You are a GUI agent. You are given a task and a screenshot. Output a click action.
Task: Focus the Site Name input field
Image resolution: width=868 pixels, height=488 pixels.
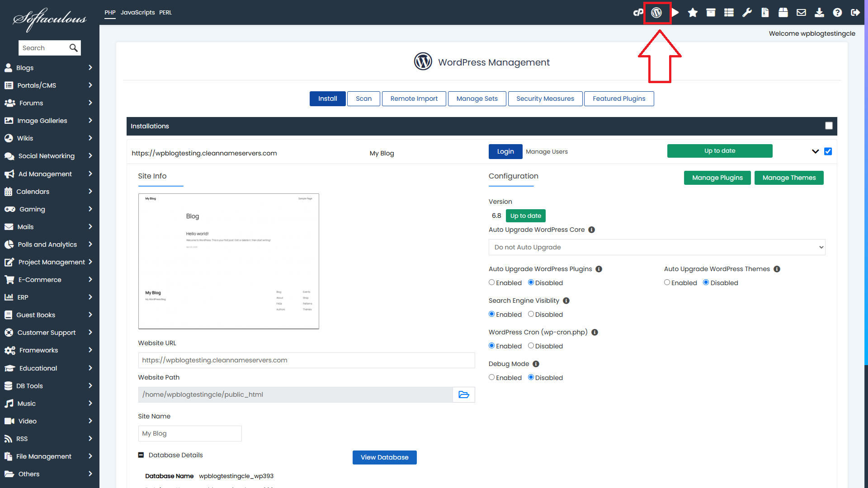pyautogui.click(x=190, y=434)
